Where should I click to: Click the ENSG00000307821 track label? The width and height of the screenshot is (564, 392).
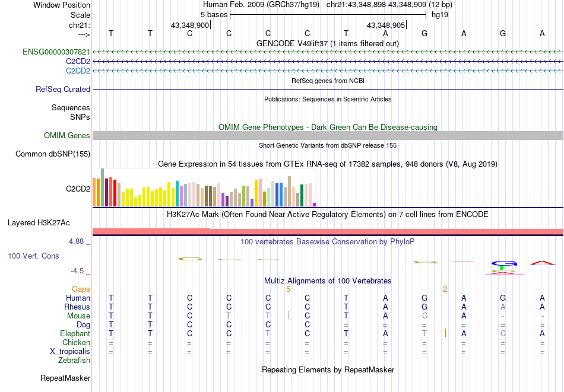[x=56, y=52]
